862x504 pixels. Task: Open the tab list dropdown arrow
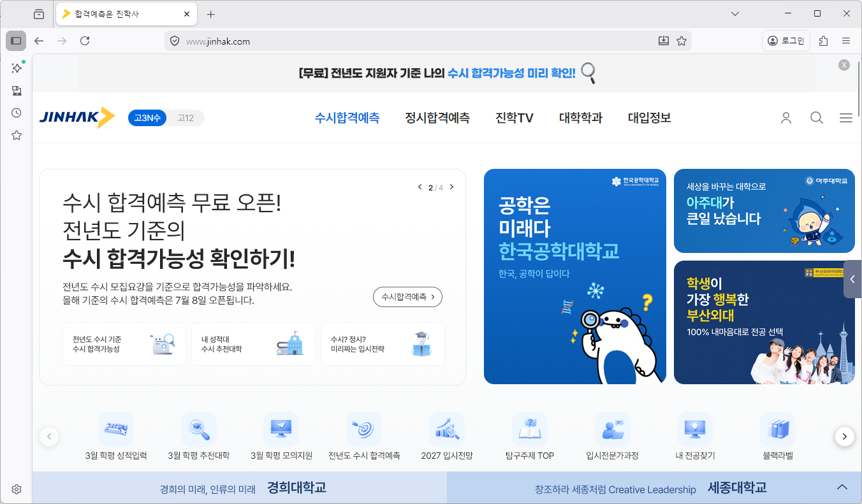click(x=735, y=13)
